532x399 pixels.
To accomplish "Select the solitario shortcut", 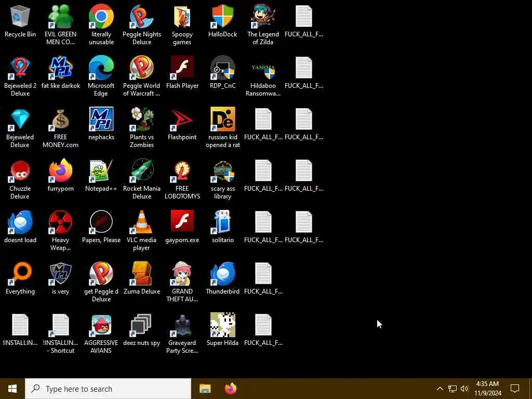I will tap(222, 227).
